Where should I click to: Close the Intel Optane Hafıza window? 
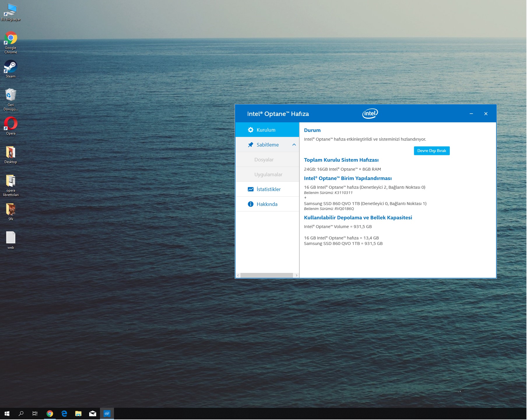pyautogui.click(x=486, y=114)
